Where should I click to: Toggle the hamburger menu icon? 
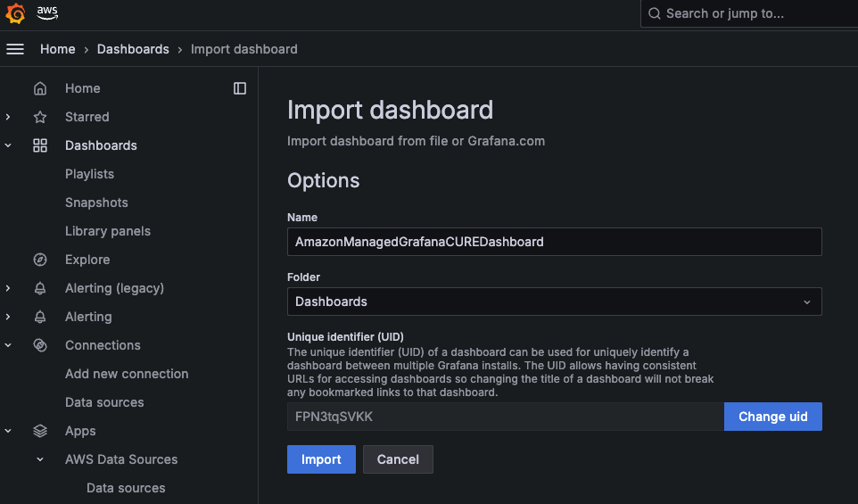[x=15, y=49]
